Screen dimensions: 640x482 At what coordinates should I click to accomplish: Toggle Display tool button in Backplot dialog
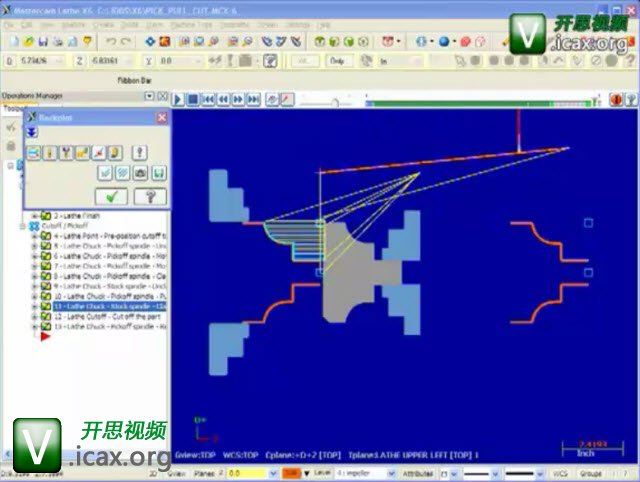(x=50, y=153)
